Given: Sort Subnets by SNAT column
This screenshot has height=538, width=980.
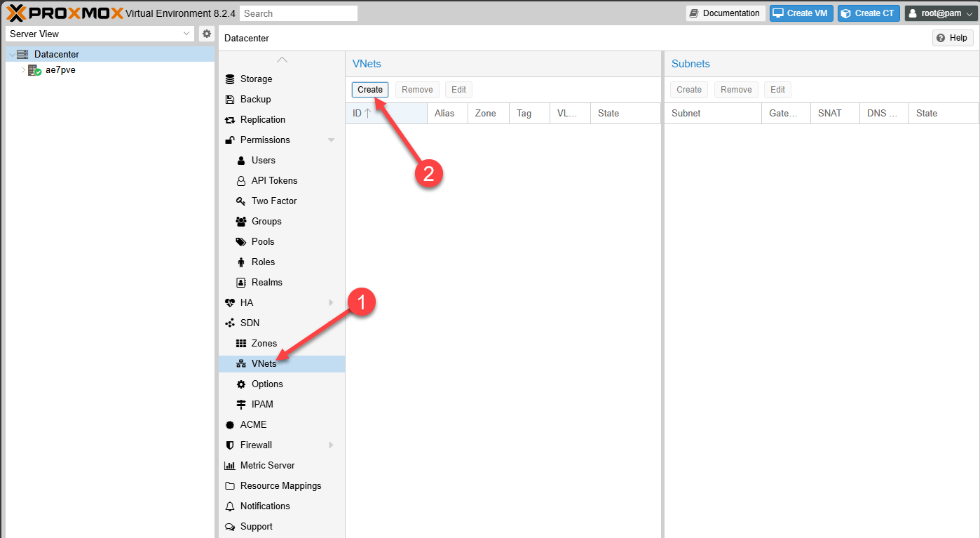Looking at the screenshot, I should click(x=835, y=114).
